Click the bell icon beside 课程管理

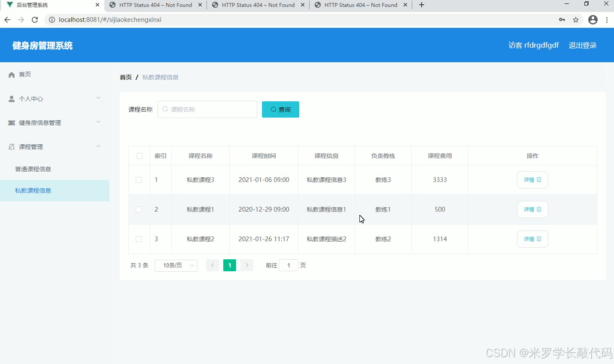tap(12, 147)
